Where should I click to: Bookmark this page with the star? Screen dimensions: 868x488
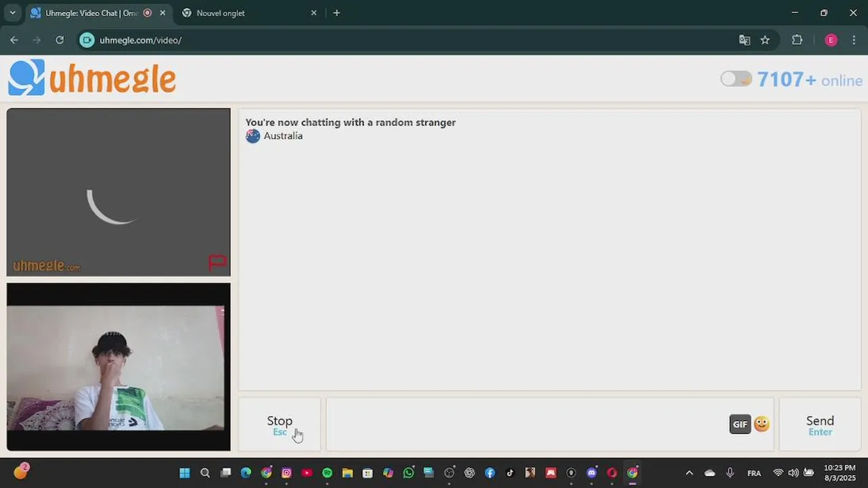tap(765, 40)
